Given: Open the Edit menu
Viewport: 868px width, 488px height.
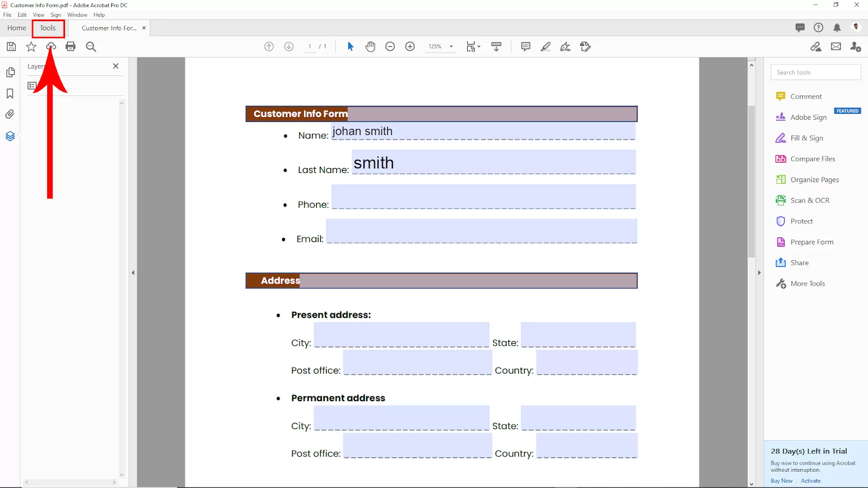Looking at the screenshot, I should 22,15.
